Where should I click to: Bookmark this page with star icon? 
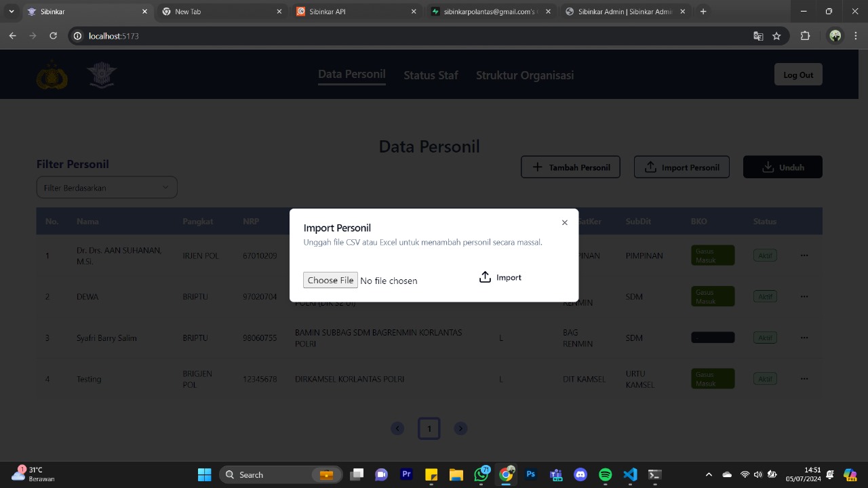pyautogui.click(x=776, y=36)
